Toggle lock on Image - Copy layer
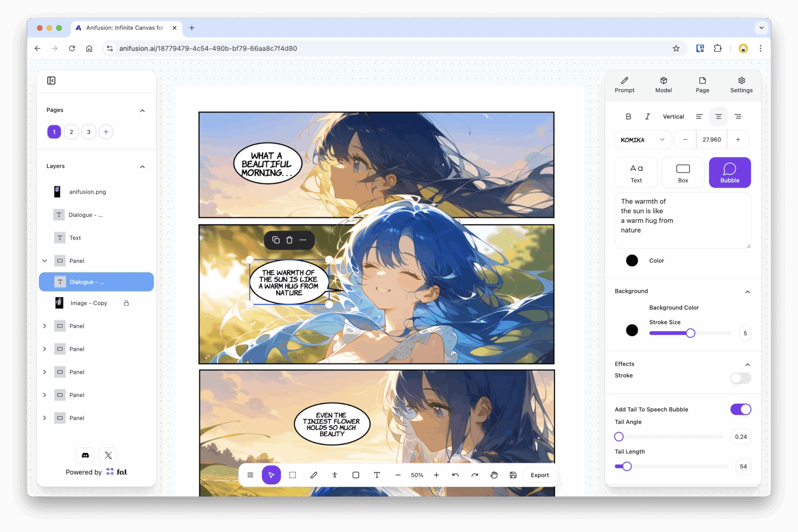The width and height of the screenshot is (798, 532). coord(126,303)
